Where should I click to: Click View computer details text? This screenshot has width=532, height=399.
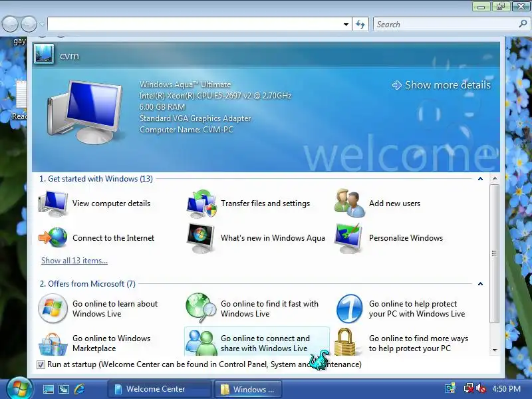coord(111,203)
